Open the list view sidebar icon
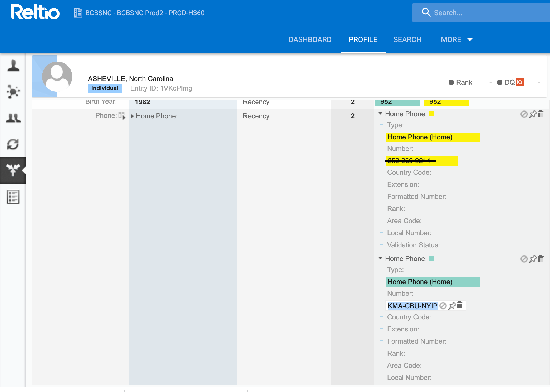550x392 pixels. pos(13,197)
